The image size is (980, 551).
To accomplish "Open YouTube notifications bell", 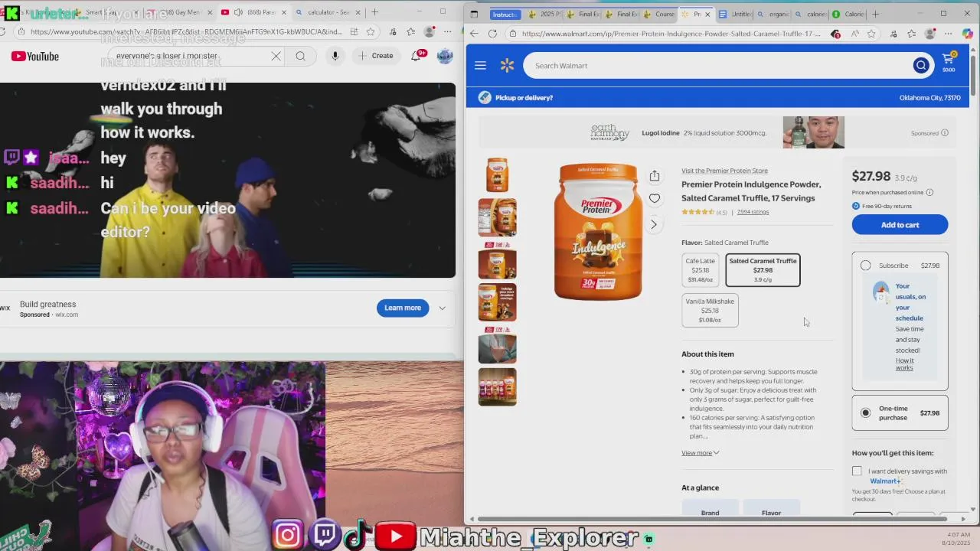I will (x=417, y=56).
